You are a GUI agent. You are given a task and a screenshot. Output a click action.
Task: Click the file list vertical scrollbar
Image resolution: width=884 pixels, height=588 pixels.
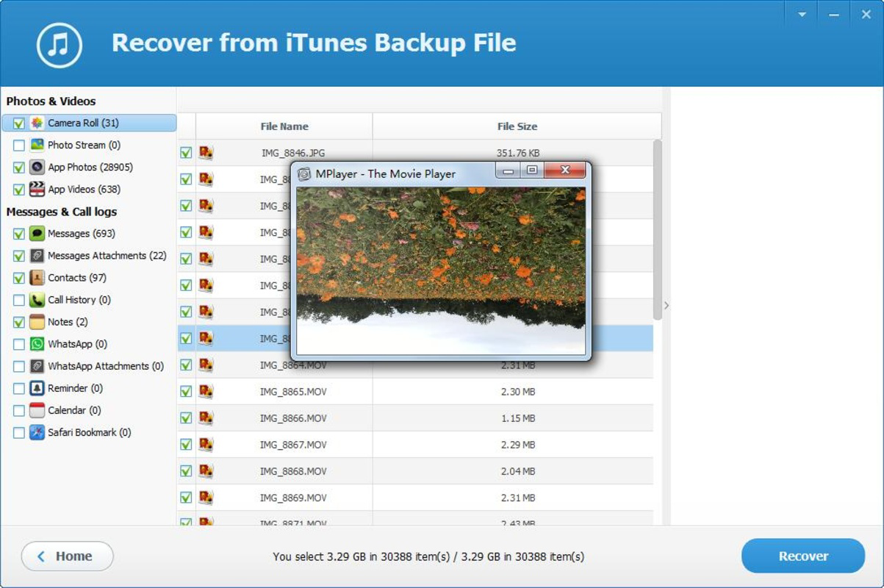pyautogui.click(x=657, y=228)
